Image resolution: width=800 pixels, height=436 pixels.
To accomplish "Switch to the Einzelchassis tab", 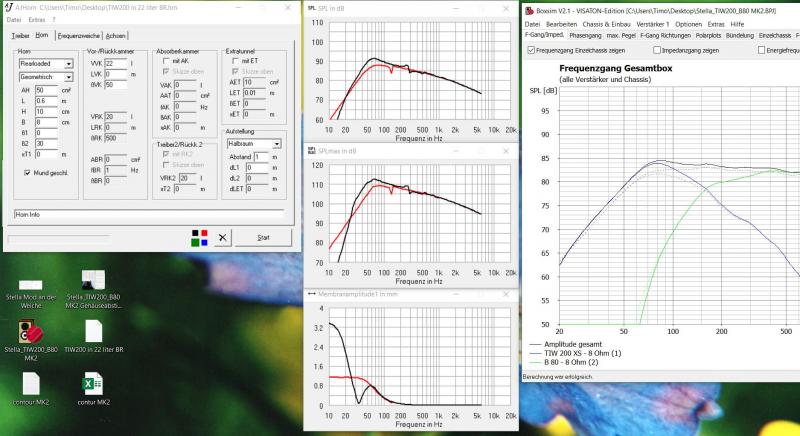I will coord(774,36).
